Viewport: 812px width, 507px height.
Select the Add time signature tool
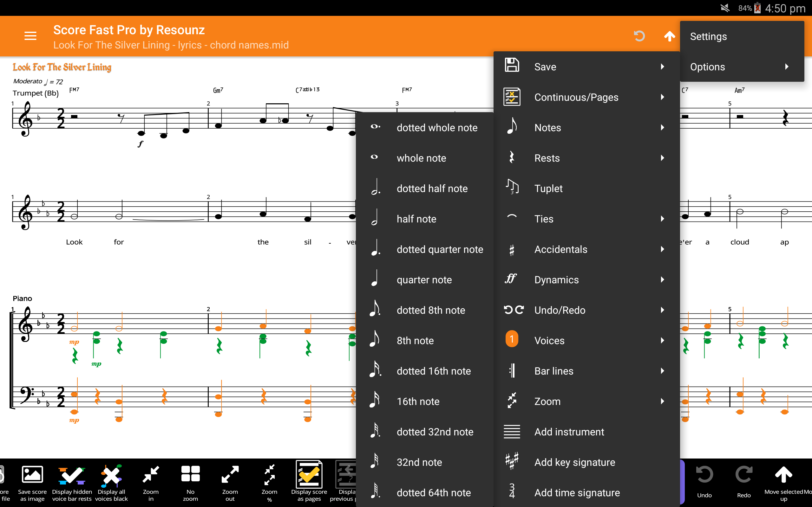pos(577,492)
